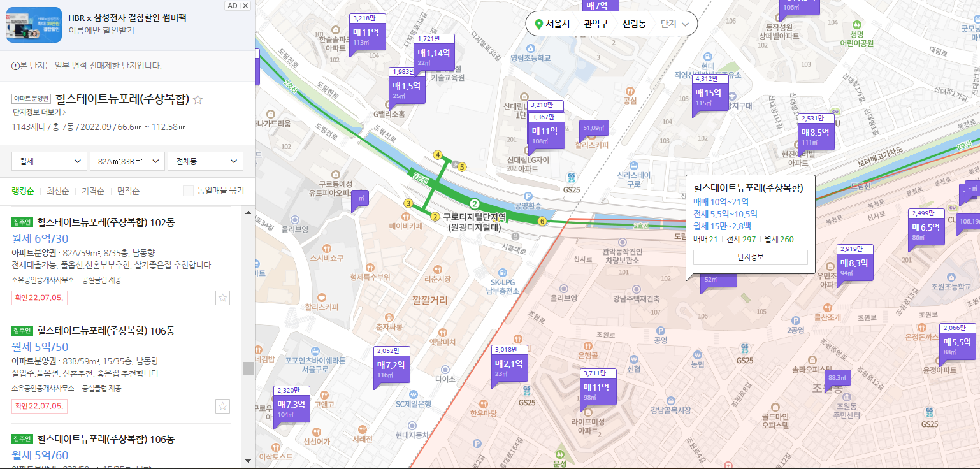Click the 매5.5억 88㎡ price marker

point(958,343)
